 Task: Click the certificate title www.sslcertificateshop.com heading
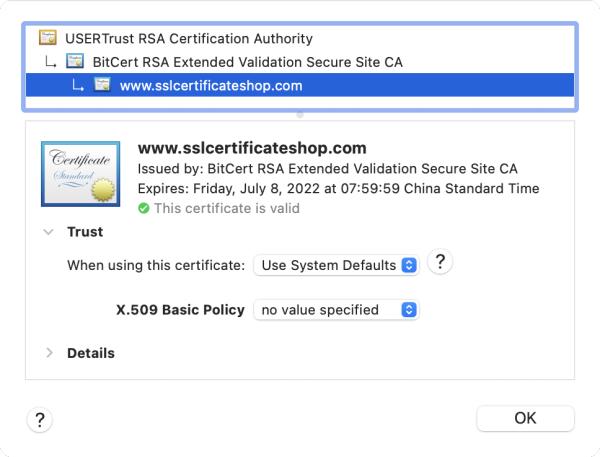(x=251, y=149)
